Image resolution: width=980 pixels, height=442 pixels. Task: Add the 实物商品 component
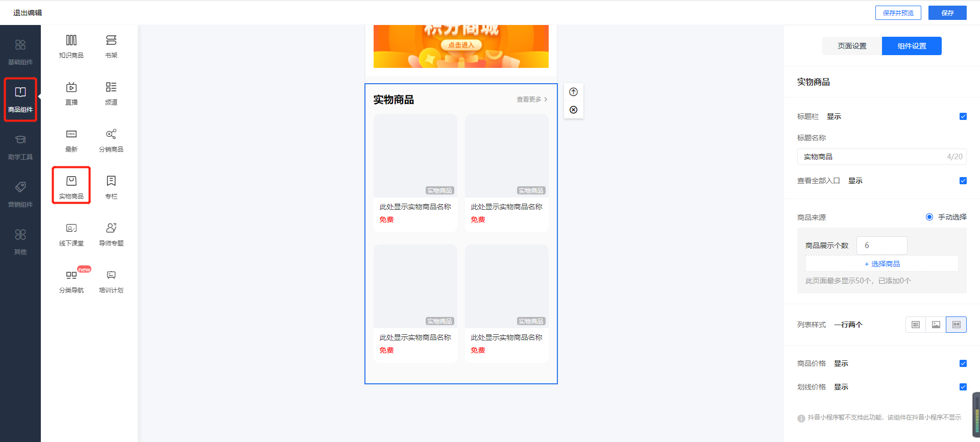tap(71, 187)
